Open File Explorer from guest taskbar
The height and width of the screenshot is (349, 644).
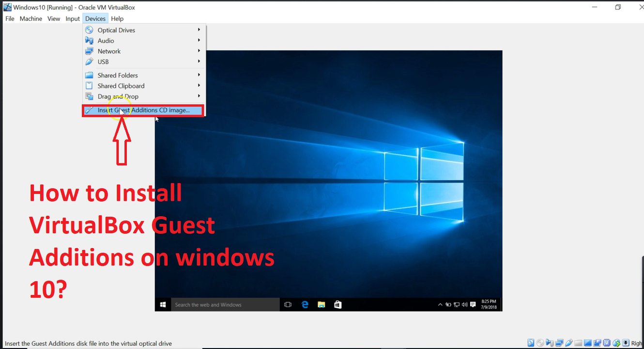(x=321, y=304)
